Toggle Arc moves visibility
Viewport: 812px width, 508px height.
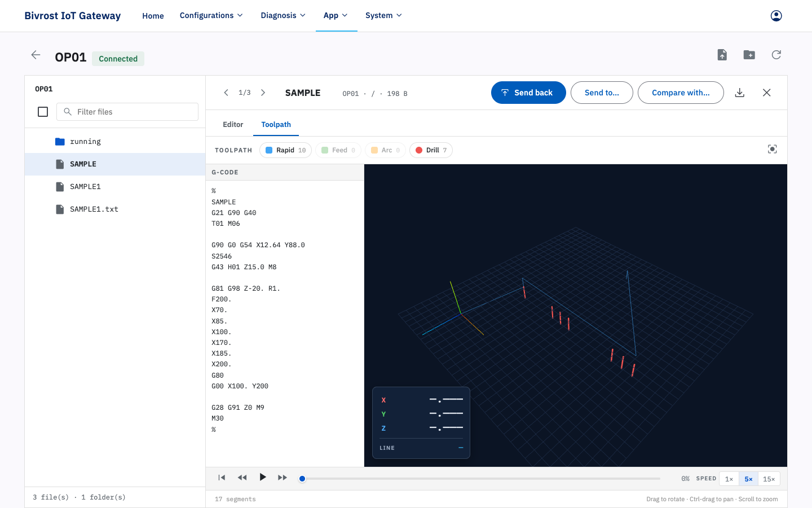pyautogui.click(x=385, y=150)
